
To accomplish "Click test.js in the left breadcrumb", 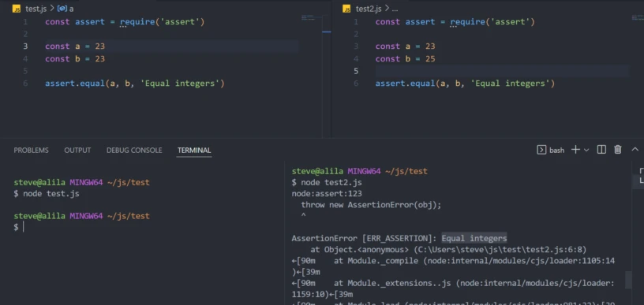I will 36,9.
